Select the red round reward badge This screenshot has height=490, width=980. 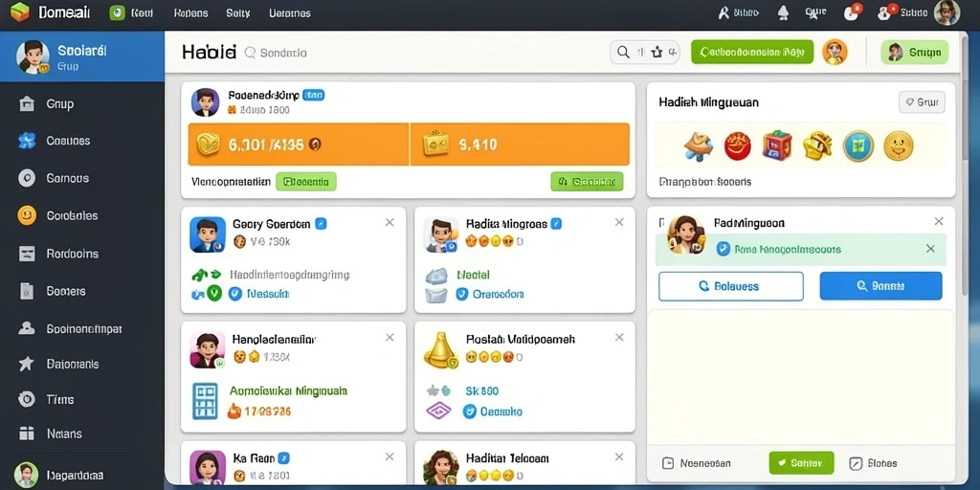738,146
